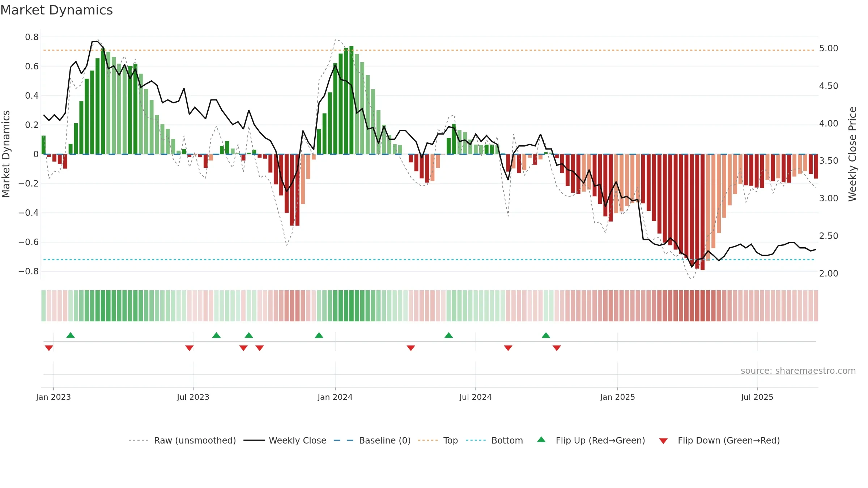
Task: Click the last red flip-down marker in late 2024
Action: click(x=557, y=348)
